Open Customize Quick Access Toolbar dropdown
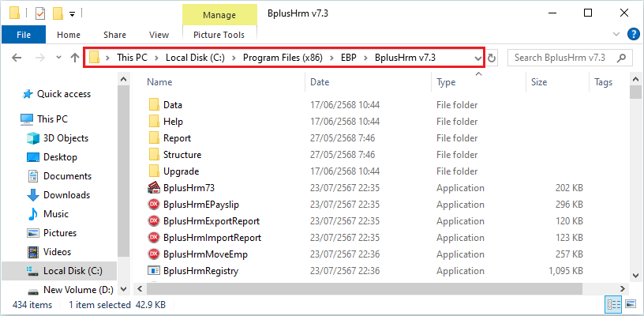The image size is (644, 316). coord(72,14)
